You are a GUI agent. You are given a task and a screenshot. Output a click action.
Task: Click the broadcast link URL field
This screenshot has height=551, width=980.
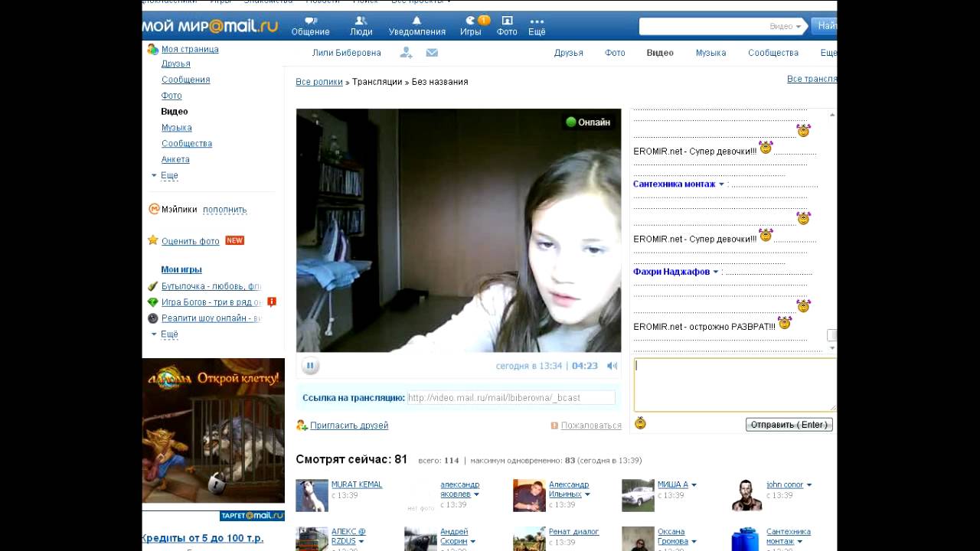coord(511,398)
